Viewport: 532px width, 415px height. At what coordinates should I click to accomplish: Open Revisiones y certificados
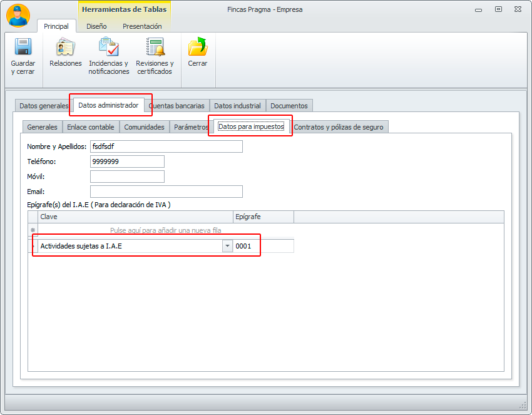click(x=155, y=56)
